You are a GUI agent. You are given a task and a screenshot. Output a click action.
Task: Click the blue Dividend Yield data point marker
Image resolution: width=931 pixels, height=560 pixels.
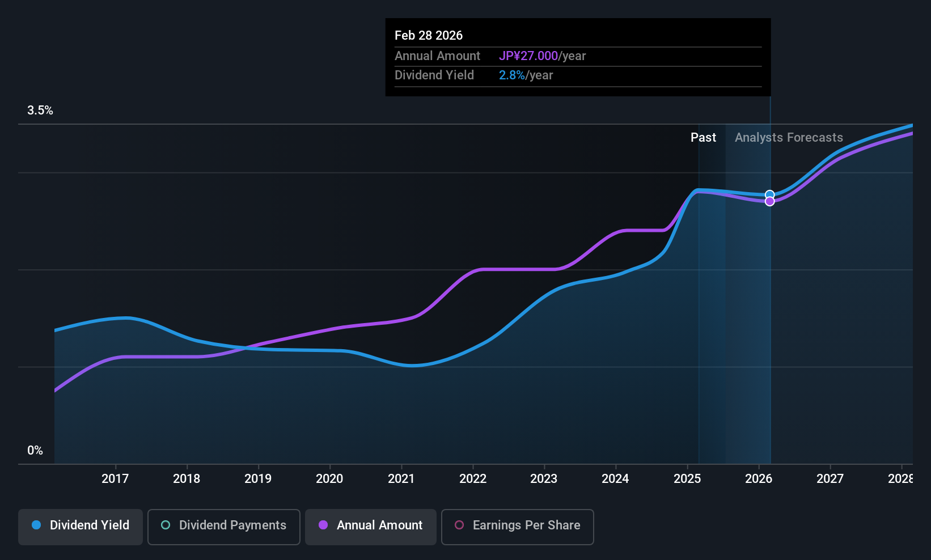click(769, 194)
